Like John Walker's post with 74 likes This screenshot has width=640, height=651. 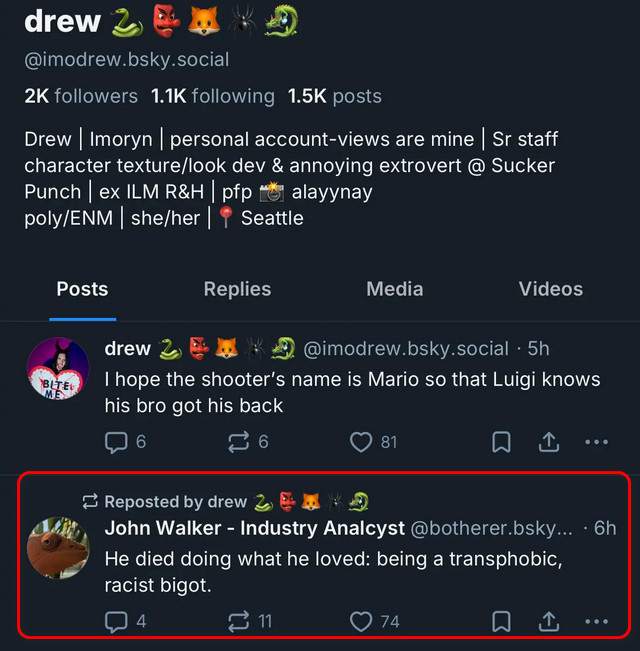click(361, 621)
